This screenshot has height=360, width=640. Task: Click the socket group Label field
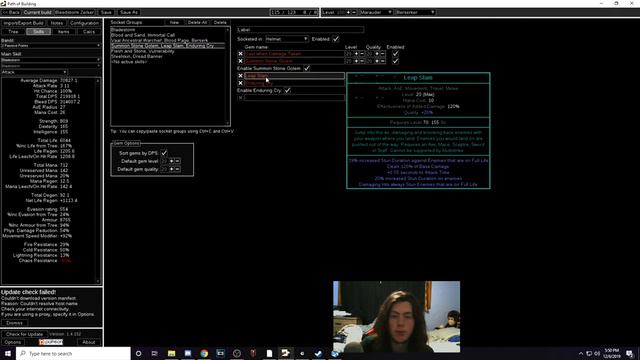point(300,30)
